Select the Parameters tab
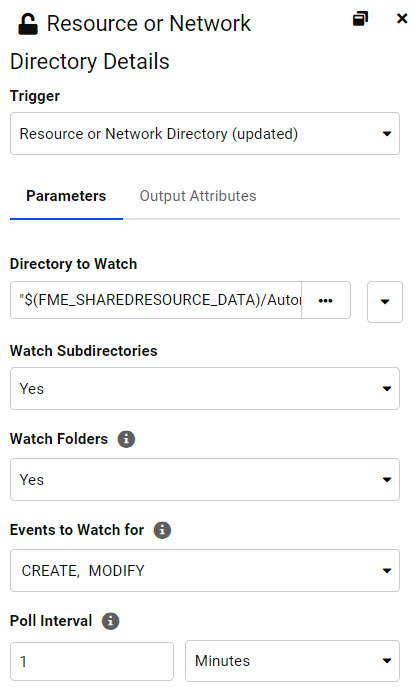 [66, 196]
